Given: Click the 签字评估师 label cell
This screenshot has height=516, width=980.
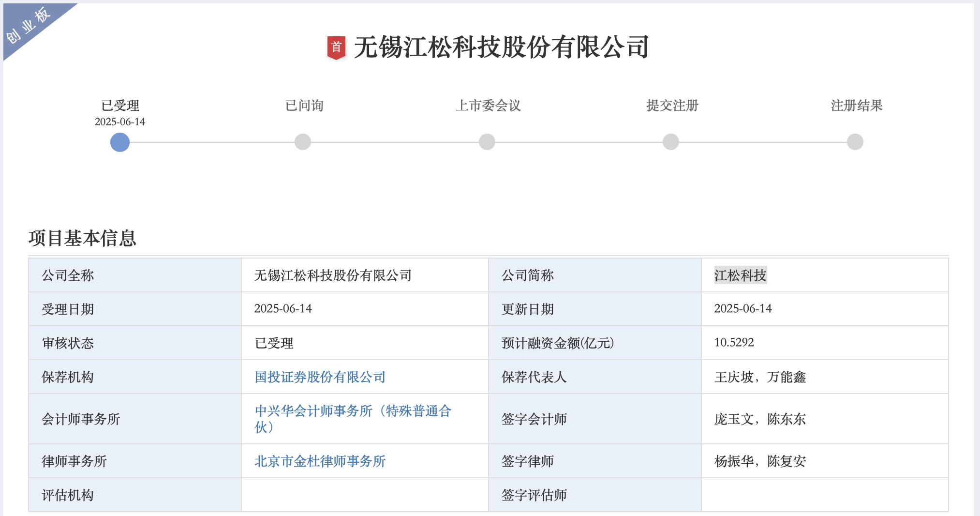Looking at the screenshot, I should coord(595,495).
